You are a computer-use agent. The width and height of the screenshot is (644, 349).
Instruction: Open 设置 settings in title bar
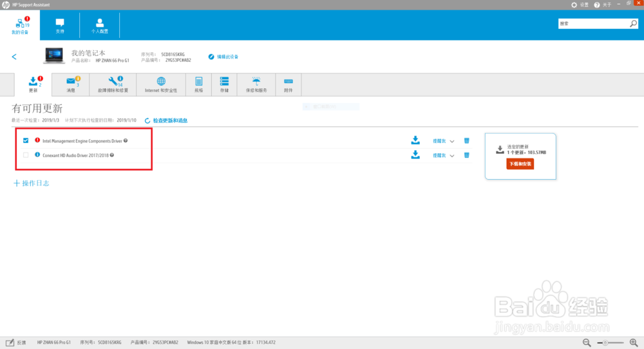(x=580, y=5)
